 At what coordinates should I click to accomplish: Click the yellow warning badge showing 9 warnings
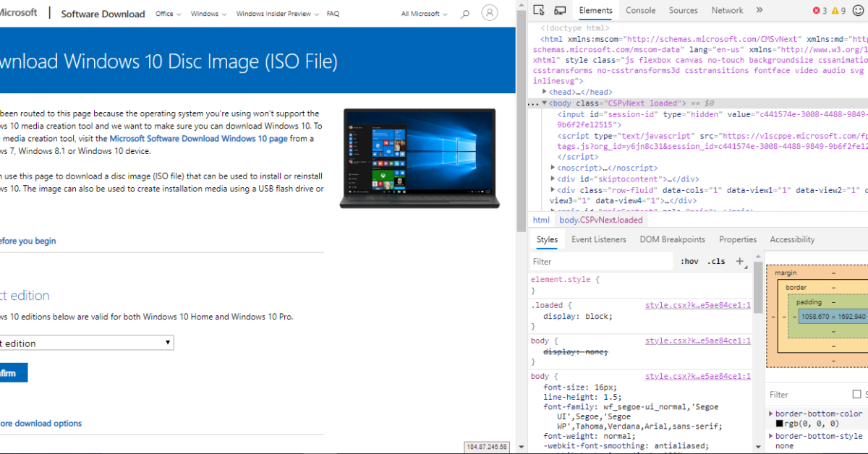[834, 10]
